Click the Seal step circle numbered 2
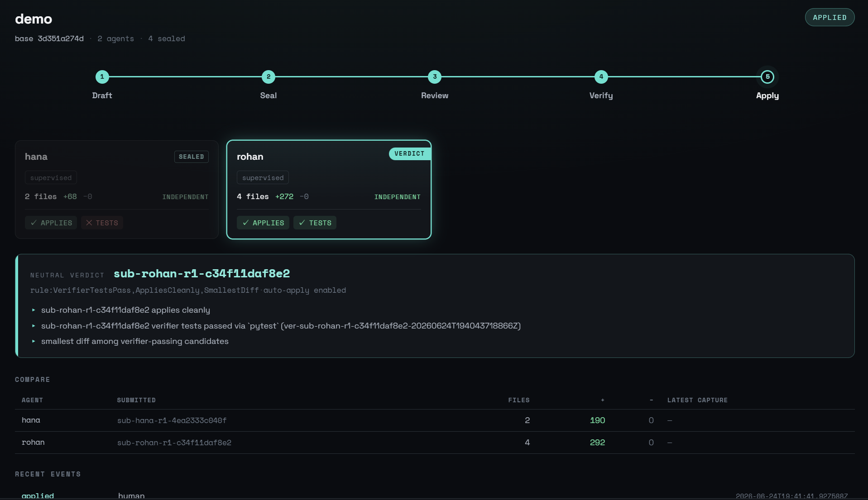The height and width of the screenshot is (500, 868). pyautogui.click(x=269, y=77)
